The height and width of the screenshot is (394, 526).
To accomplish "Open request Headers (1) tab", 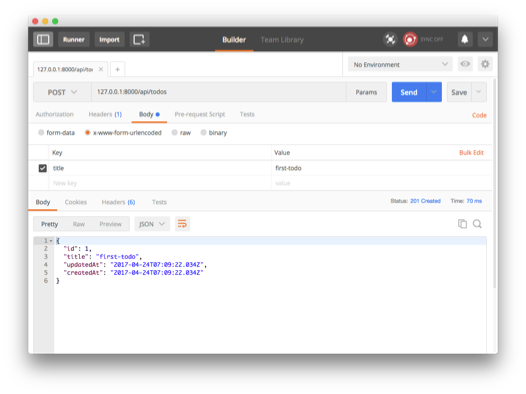I will coord(105,114).
